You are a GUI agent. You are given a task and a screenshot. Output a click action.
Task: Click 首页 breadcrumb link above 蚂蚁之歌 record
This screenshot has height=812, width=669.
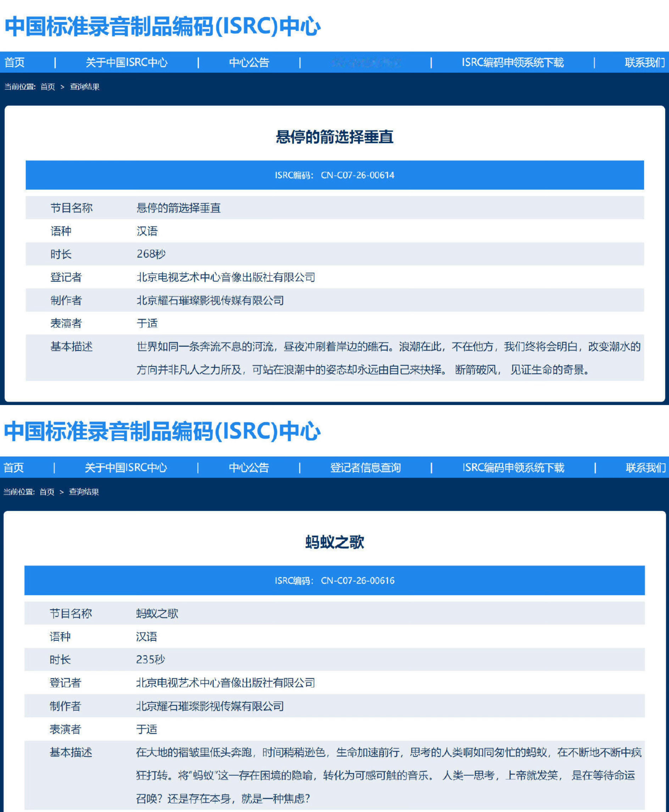[x=47, y=492]
